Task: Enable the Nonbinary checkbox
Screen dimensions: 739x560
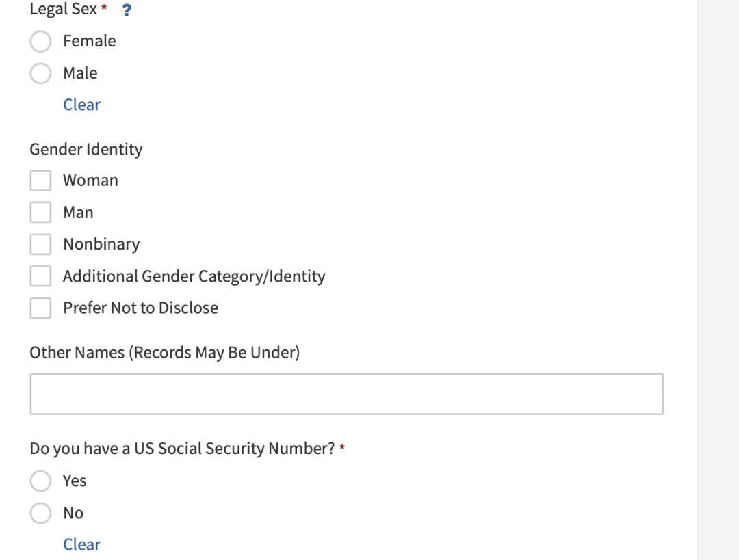Action: tap(40, 244)
